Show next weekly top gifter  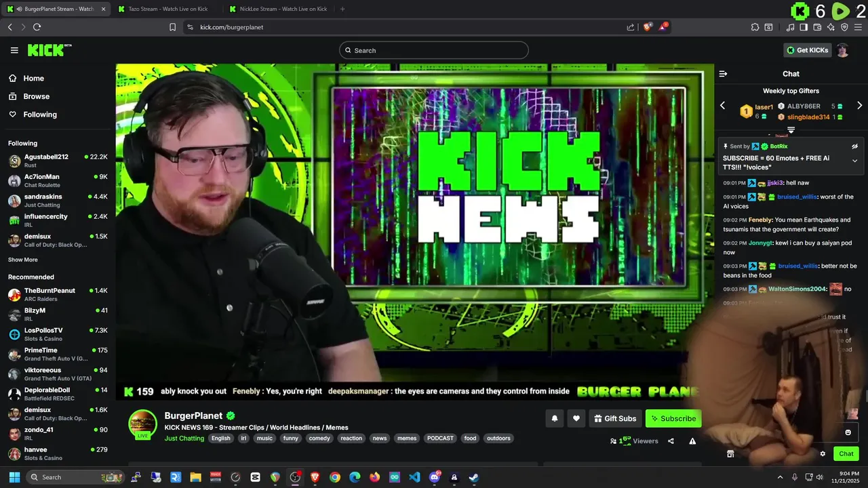[859, 106]
